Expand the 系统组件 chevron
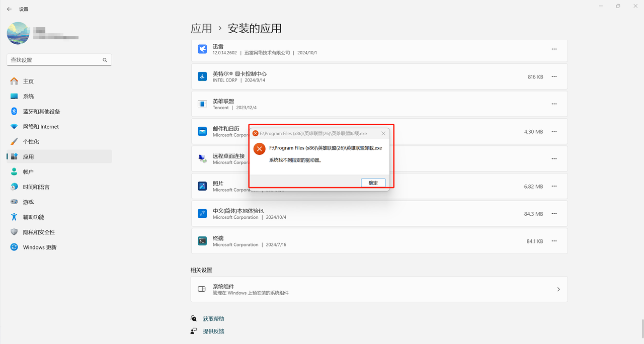The image size is (644, 344). tap(558, 289)
